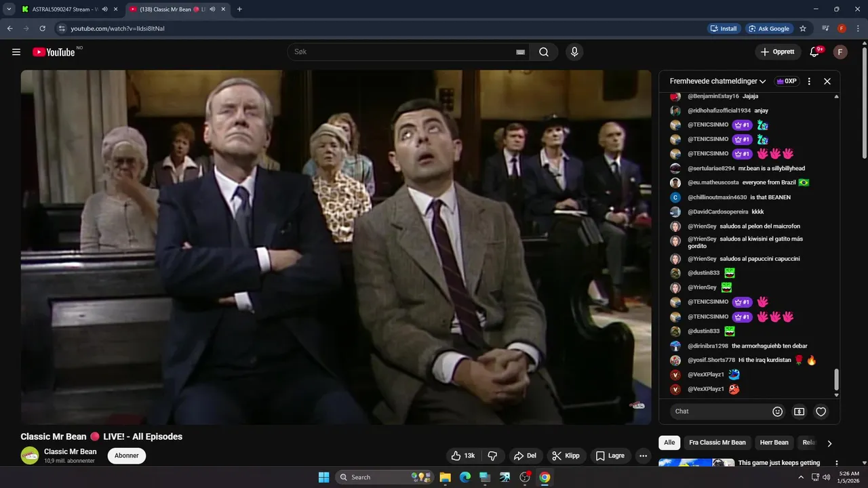Open the 5:26 AM clock and date
Screen dimensions: 868x488
(x=849, y=477)
